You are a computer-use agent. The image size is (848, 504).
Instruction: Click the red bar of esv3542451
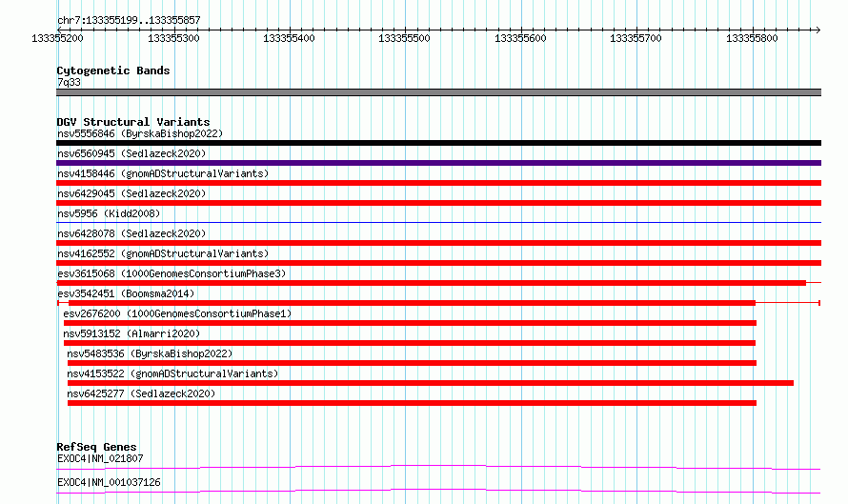pyautogui.click(x=412, y=303)
